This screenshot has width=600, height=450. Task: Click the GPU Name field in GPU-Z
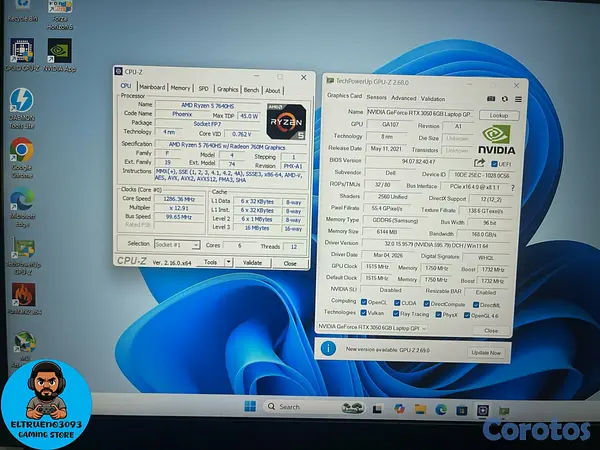(420, 113)
